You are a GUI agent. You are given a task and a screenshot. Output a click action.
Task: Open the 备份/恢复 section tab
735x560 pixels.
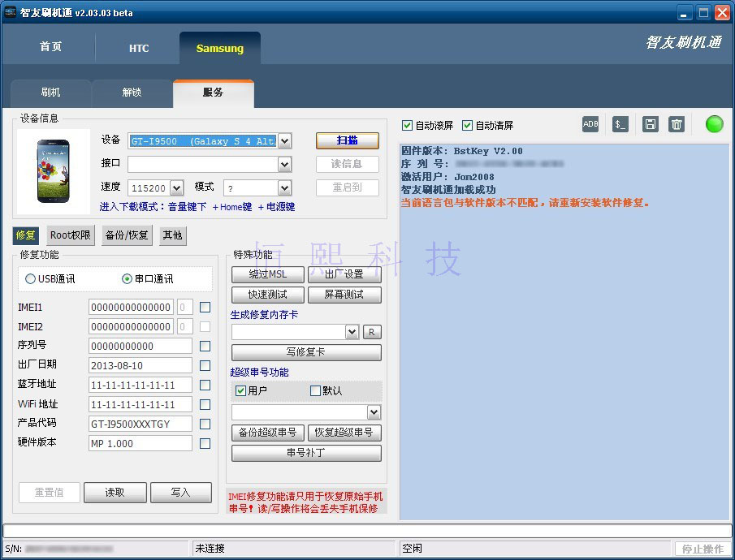(127, 235)
